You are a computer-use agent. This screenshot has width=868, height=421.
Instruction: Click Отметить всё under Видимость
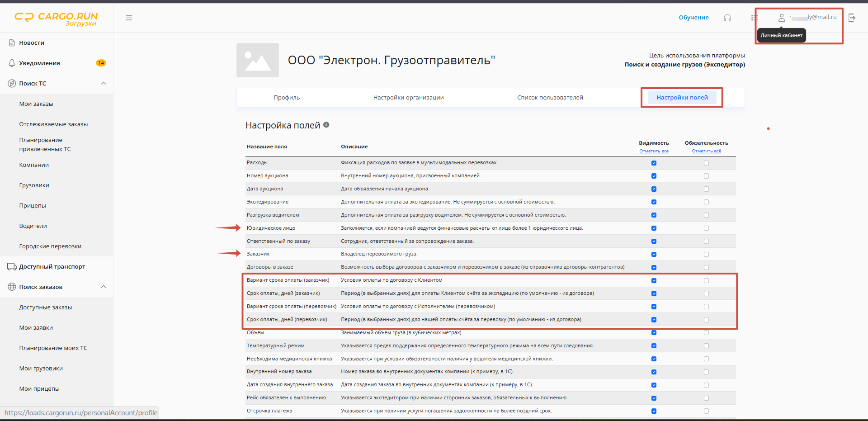654,151
